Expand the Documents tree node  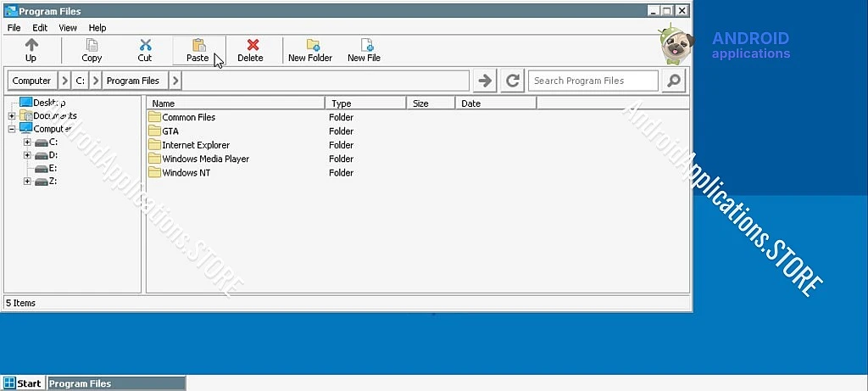tap(12, 116)
